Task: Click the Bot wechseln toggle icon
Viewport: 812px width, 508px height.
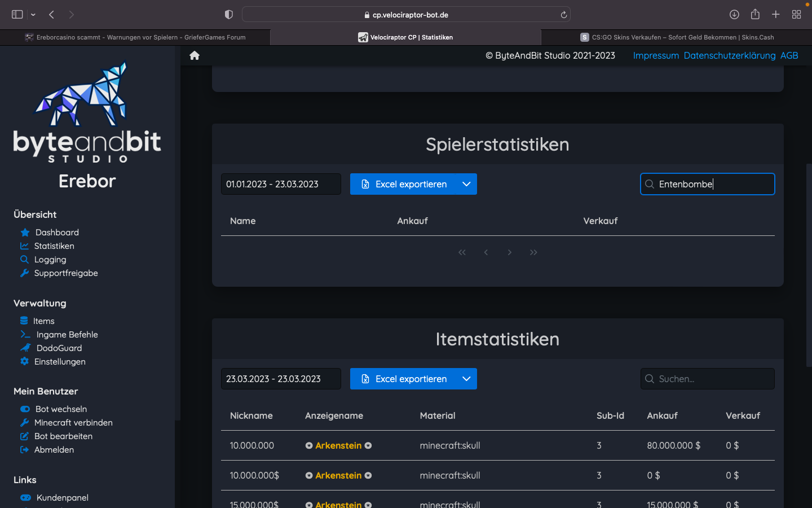Action: [x=25, y=409]
